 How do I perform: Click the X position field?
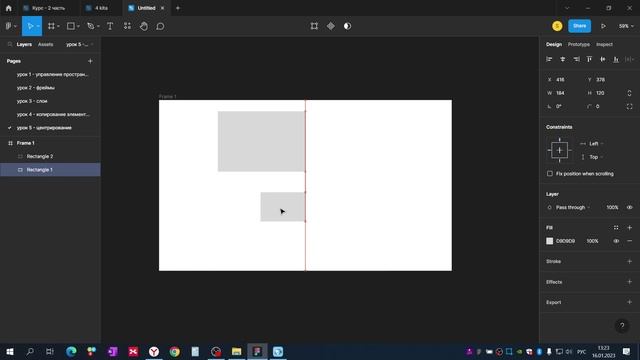click(x=563, y=80)
